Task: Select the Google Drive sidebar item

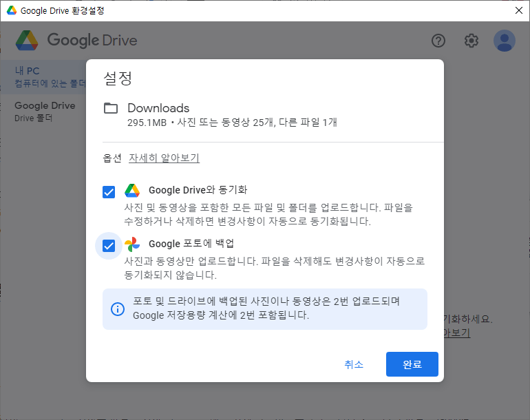Action: (43, 112)
